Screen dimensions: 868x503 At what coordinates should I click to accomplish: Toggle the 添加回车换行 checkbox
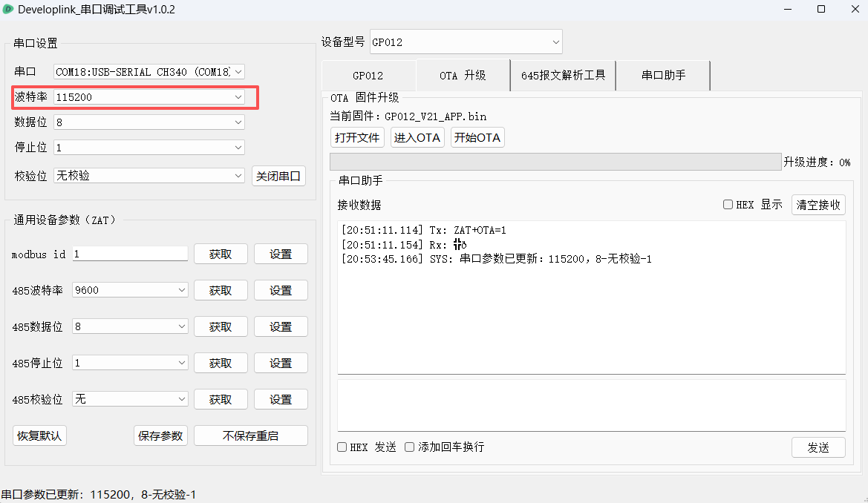click(445, 447)
